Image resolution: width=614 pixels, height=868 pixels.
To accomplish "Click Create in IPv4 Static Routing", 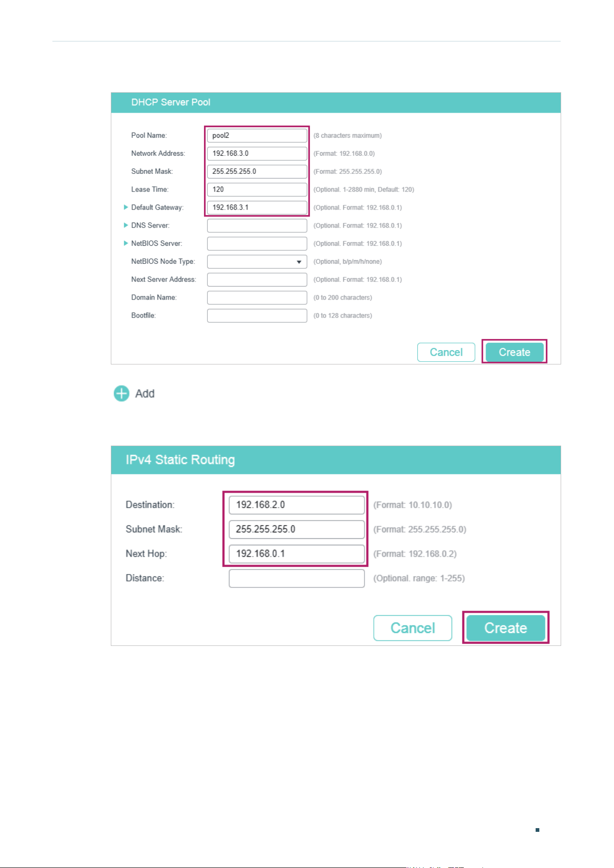I will point(505,628).
